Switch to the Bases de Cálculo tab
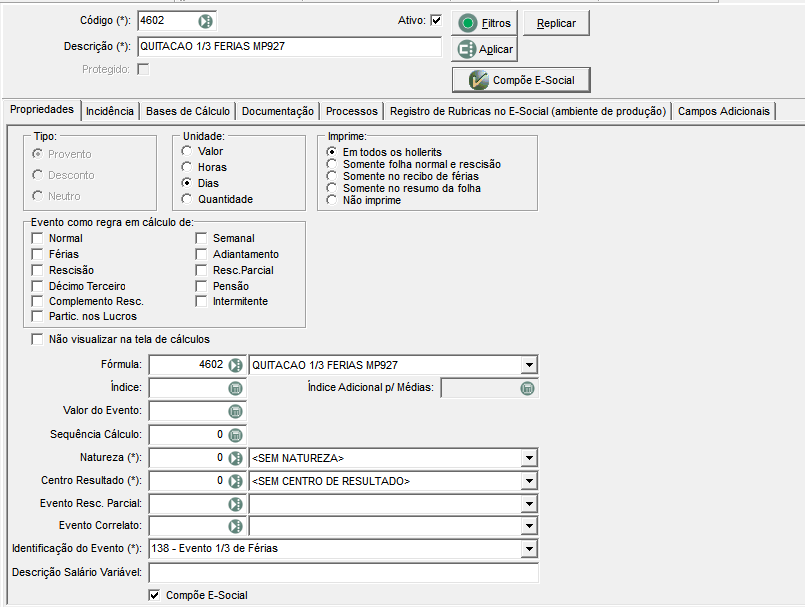This screenshot has width=805, height=607. (x=188, y=111)
